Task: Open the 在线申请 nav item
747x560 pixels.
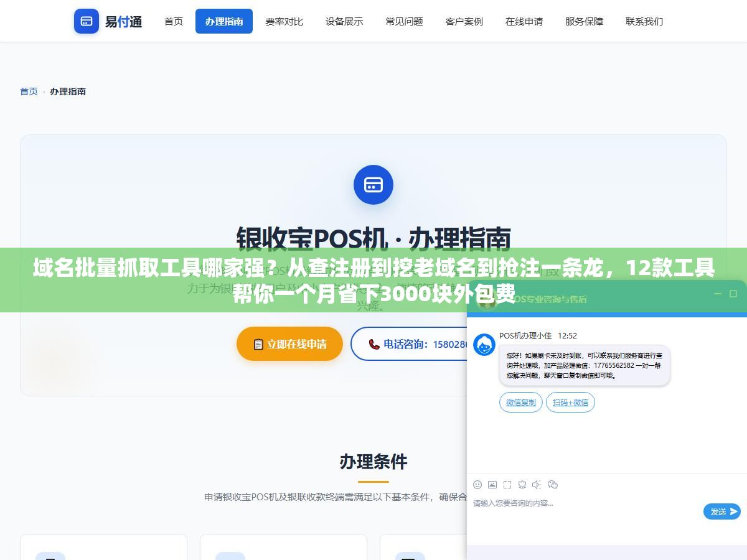Action: 524,21
